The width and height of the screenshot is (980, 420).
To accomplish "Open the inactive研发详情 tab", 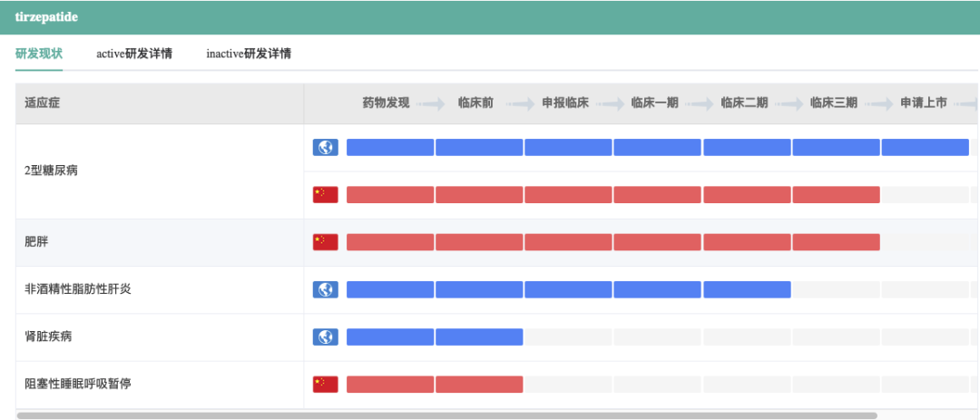I will [x=249, y=54].
